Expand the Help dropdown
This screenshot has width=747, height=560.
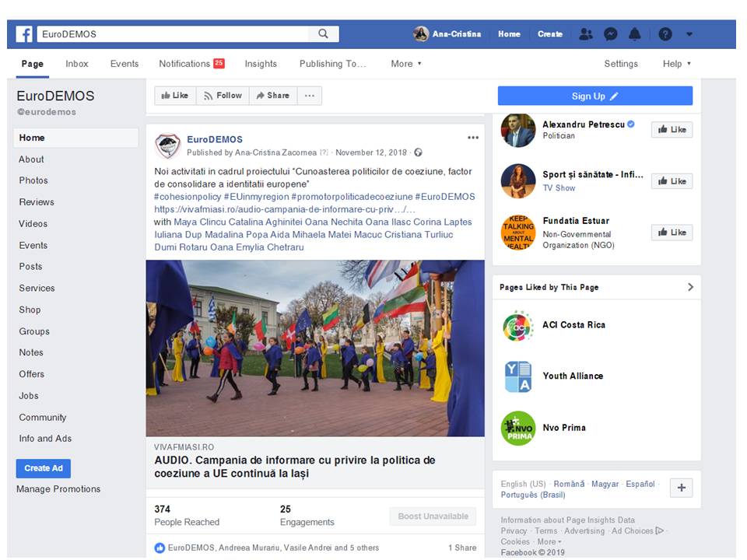676,64
